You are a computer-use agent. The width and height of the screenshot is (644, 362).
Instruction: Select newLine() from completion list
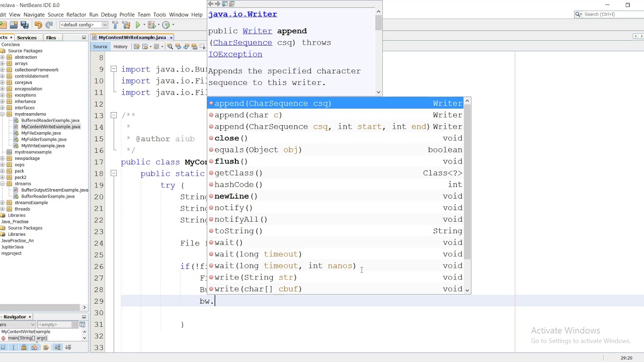click(x=336, y=196)
